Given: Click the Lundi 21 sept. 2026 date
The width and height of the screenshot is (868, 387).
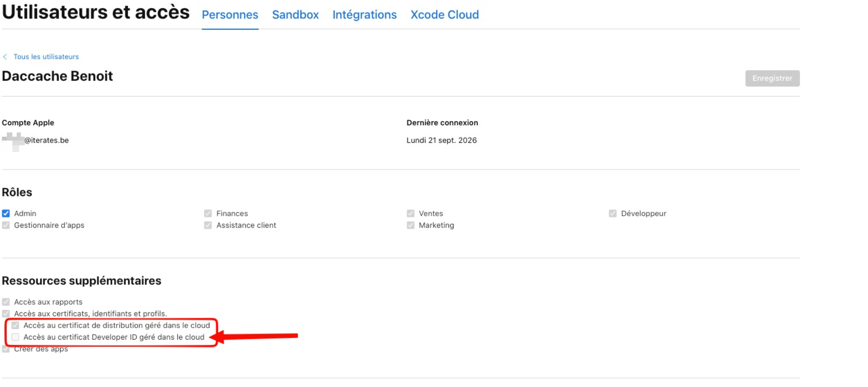Looking at the screenshot, I should 441,141.
